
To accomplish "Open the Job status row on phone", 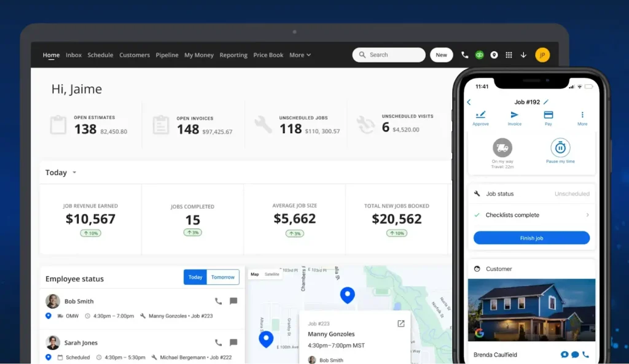I will pyautogui.click(x=531, y=193).
